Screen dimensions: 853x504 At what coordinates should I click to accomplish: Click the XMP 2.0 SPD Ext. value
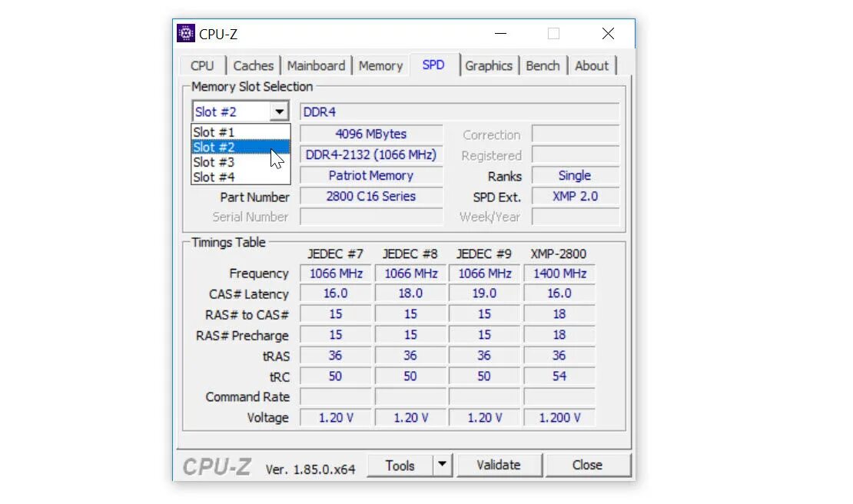[x=575, y=196]
